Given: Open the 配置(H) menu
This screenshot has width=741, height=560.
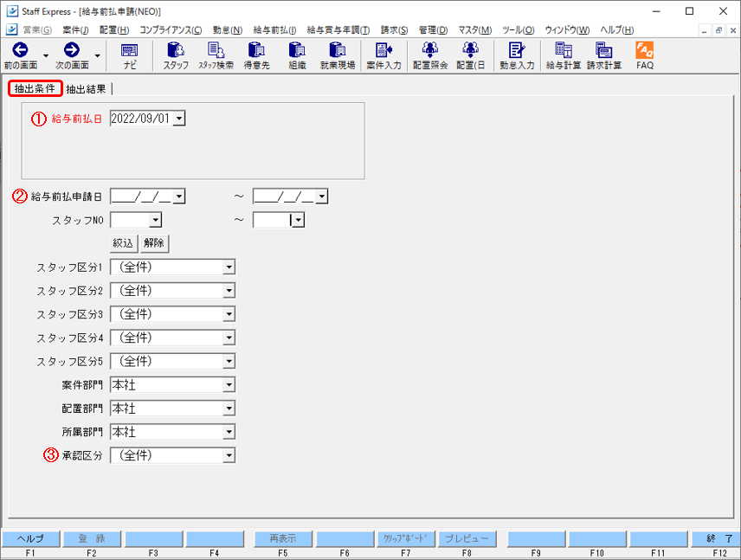Looking at the screenshot, I should 114,30.
